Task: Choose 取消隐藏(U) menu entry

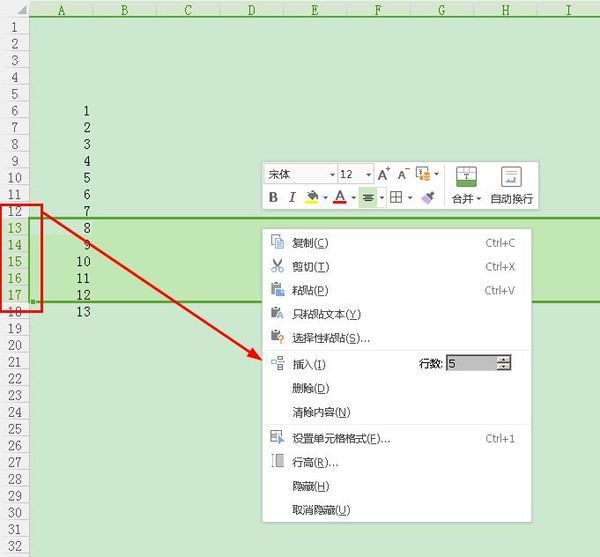Action: point(397,510)
